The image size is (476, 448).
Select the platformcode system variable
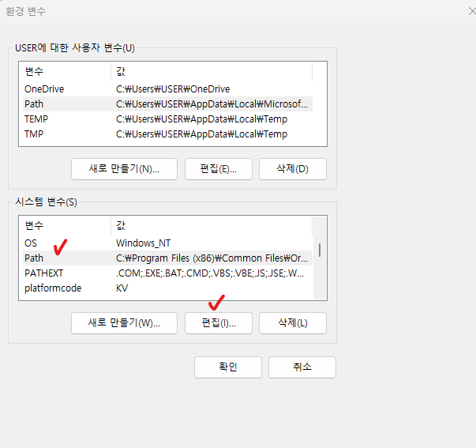point(167,288)
